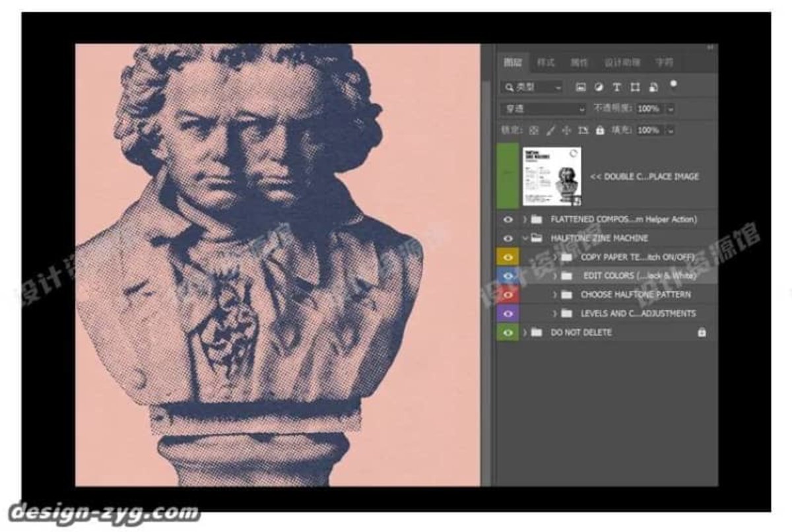Open the 样式 (Styles) panel tab
Screen dimensions: 792x532
point(546,63)
